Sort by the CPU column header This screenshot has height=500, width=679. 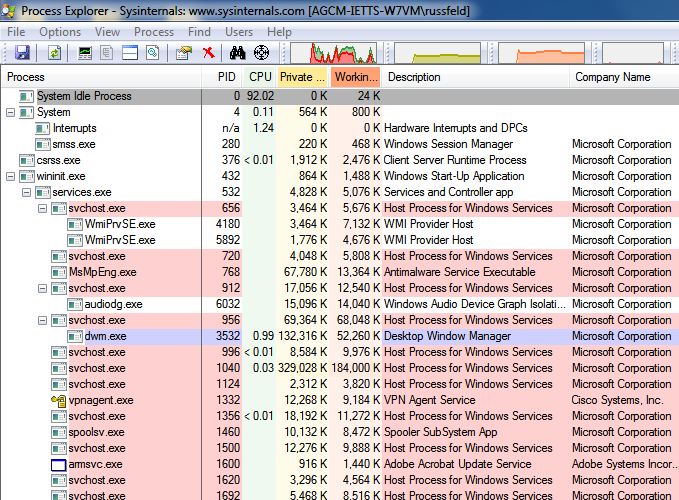point(260,77)
